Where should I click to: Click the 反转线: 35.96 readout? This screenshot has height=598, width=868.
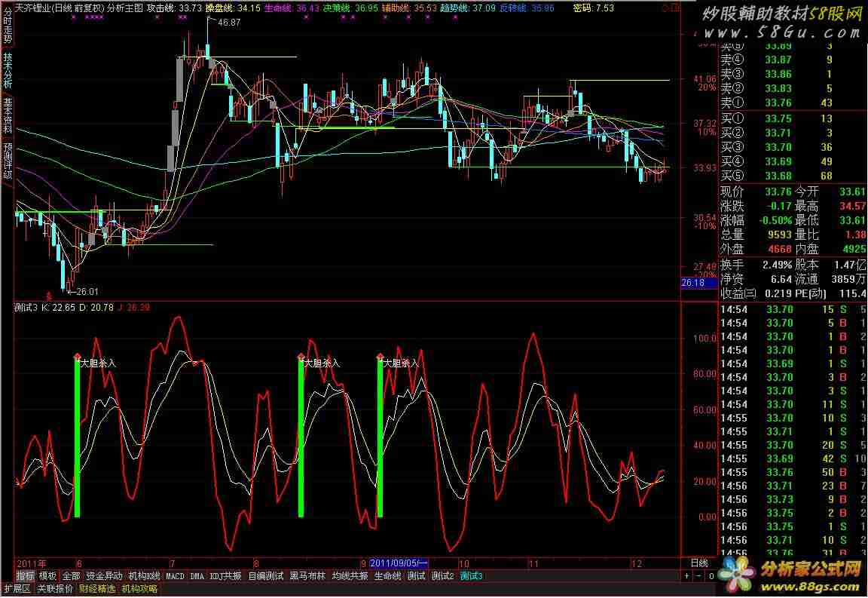527,8
